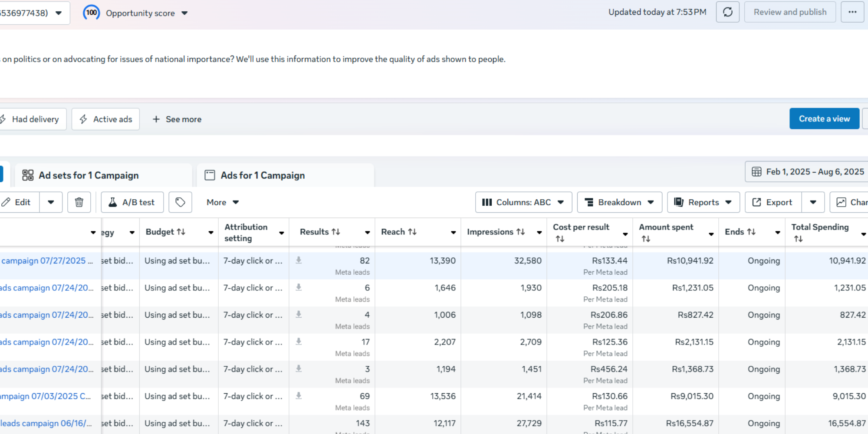Download results icon in 69 leads row

click(299, 396)
